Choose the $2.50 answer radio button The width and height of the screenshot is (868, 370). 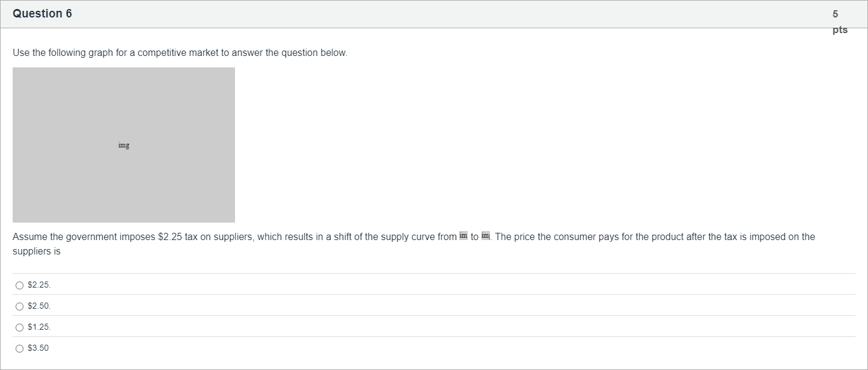click(20, 306)
